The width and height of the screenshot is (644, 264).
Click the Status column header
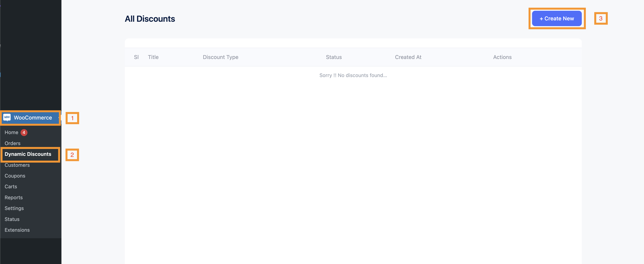click(x=334, y=57)
